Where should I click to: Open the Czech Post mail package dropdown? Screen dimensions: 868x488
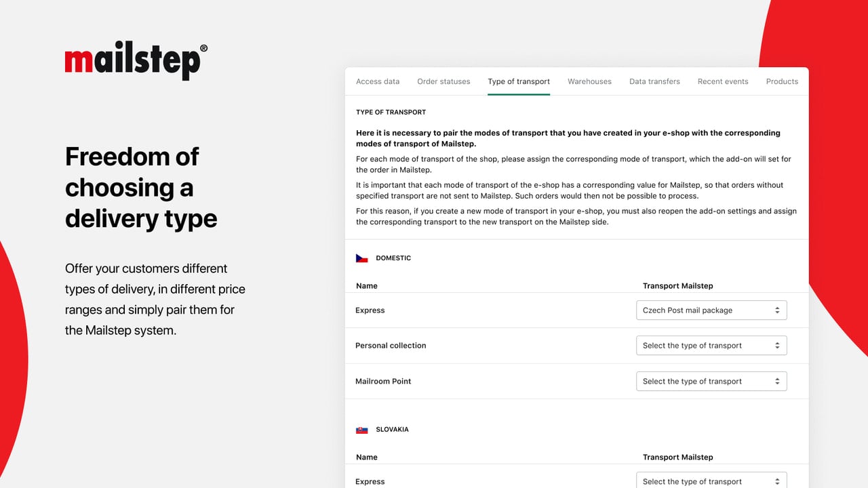pos(711,310)
